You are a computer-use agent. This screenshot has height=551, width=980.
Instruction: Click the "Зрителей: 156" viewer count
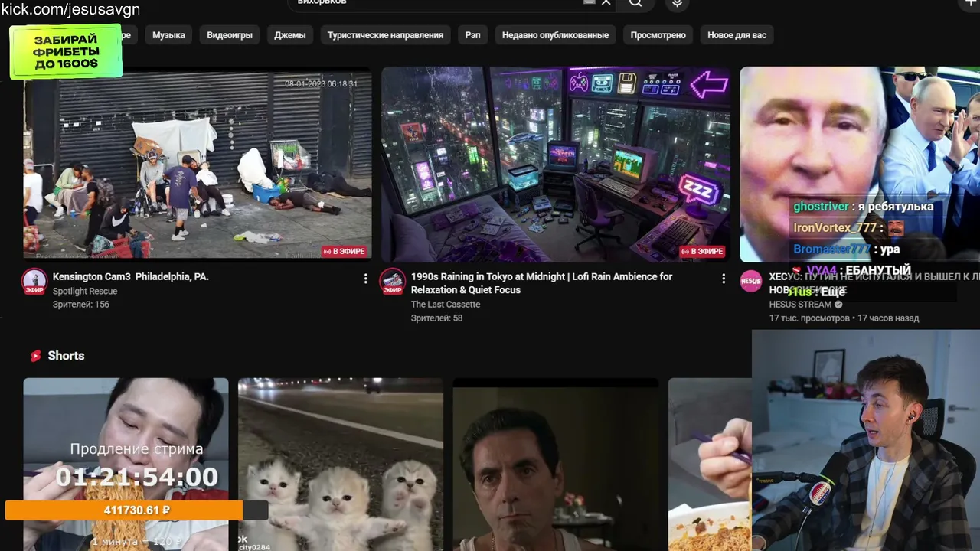click(81, 305)
